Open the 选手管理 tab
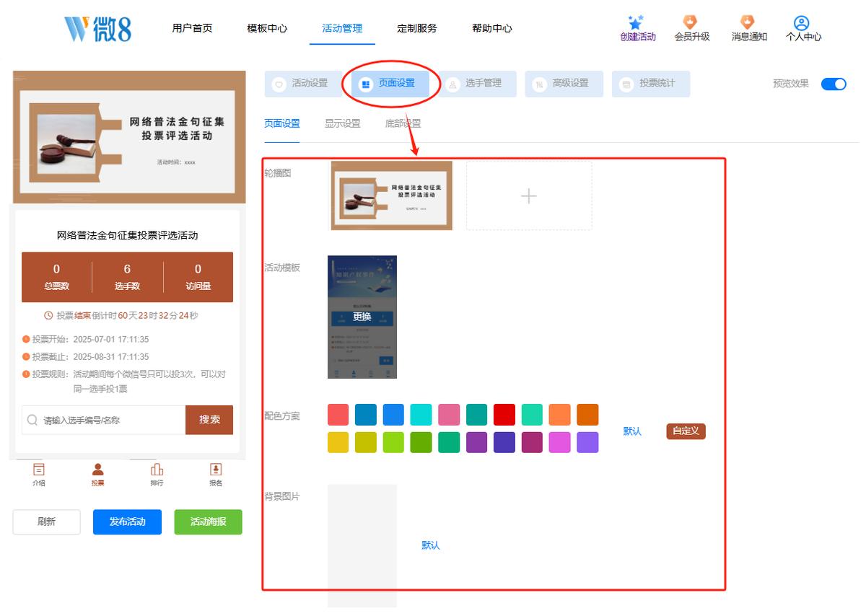The height and width of the screenshot is (616, 866). click(x=477, y=84)
